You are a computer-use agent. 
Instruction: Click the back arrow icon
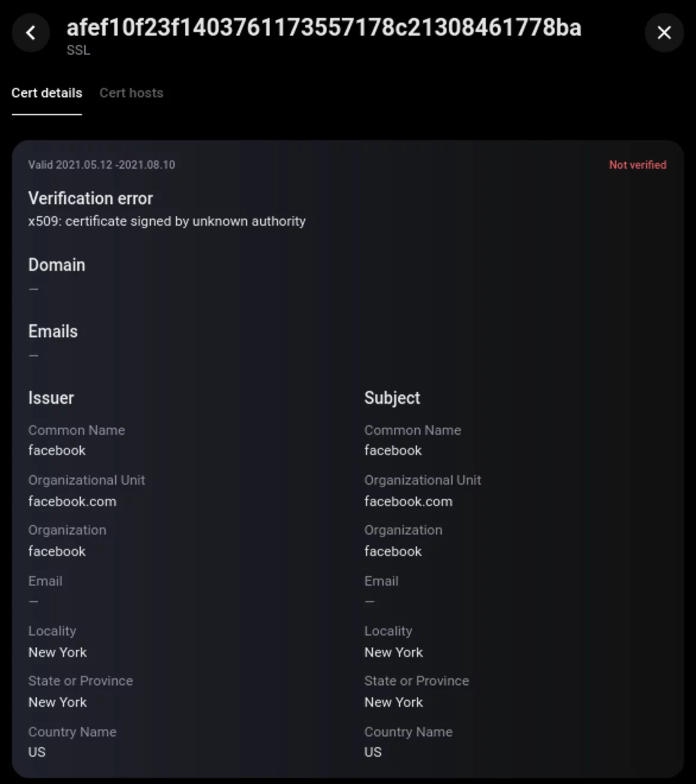pyautogui.click(x=30, y=33)
